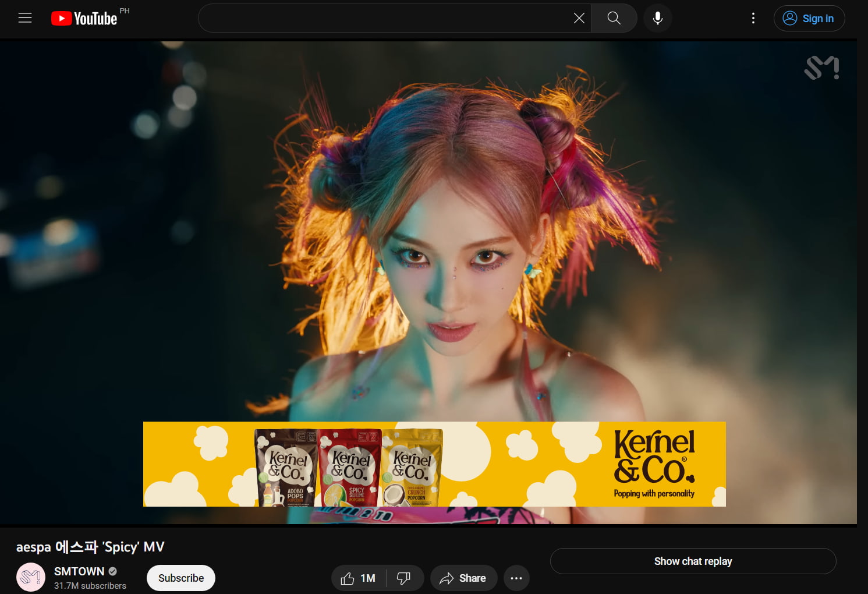868x594 pixels.
Task: Go to YouTube home via logo
Action: [84, 19]
